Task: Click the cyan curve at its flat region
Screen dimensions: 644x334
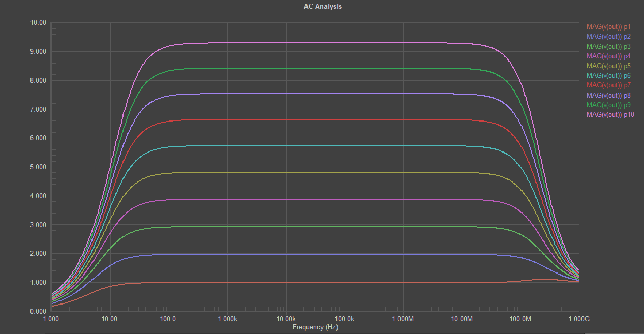Action: tap(305, 145)
